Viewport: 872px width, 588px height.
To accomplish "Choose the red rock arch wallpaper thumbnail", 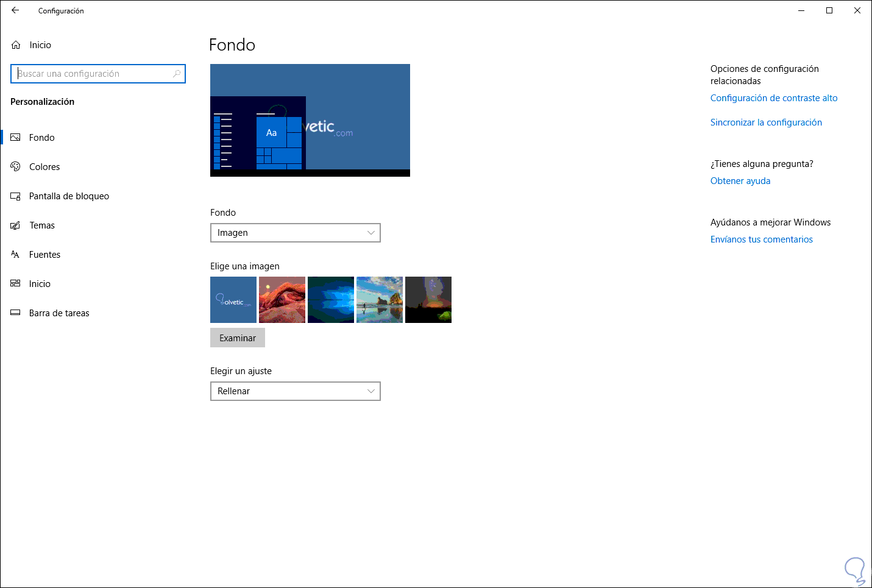I will (x=282, y=300).
